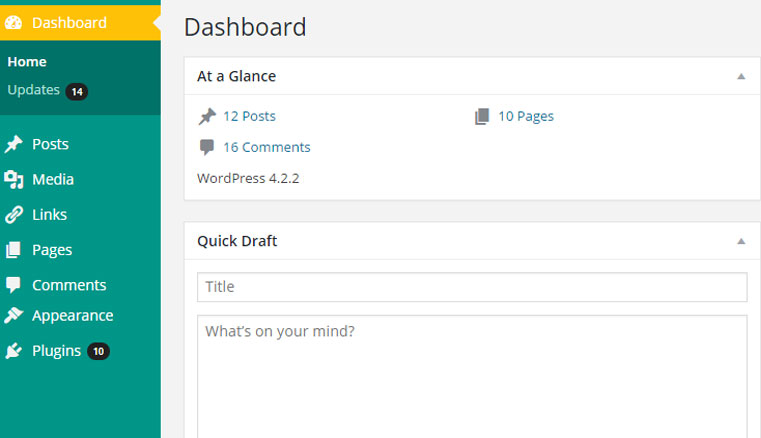Click the What's on your mind text area
This screenshot has width=761, height=438.
[472, 377]
